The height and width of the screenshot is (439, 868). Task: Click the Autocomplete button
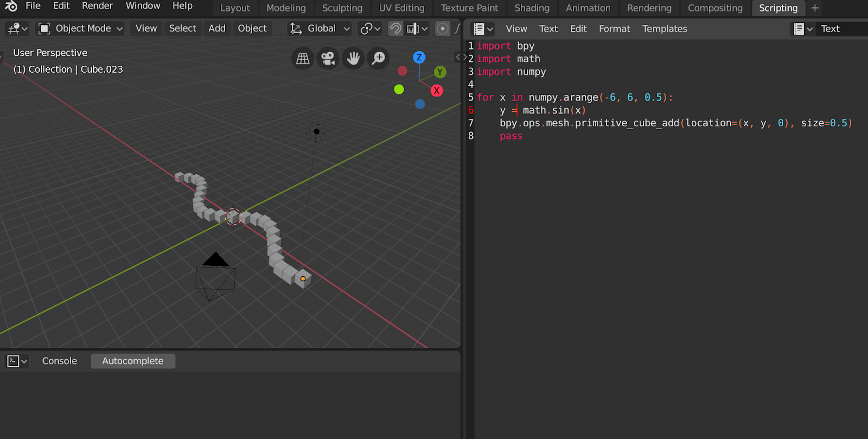click(133, 361)
